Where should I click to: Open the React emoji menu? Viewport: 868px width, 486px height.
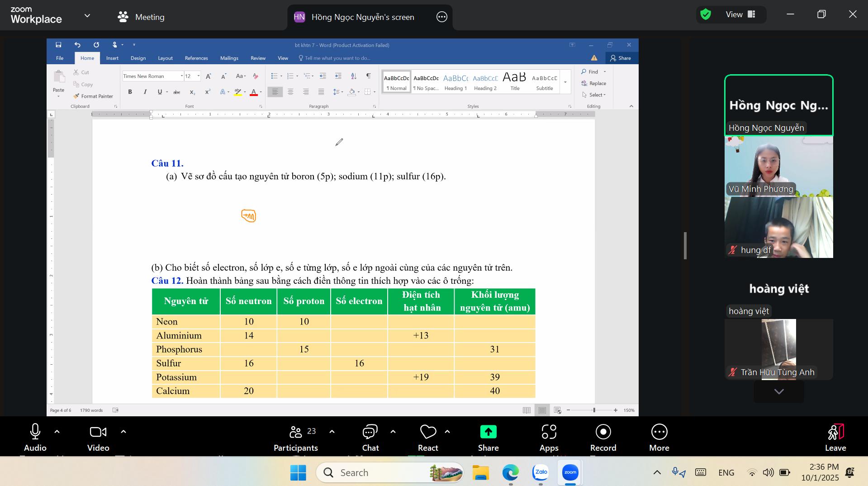427,433
